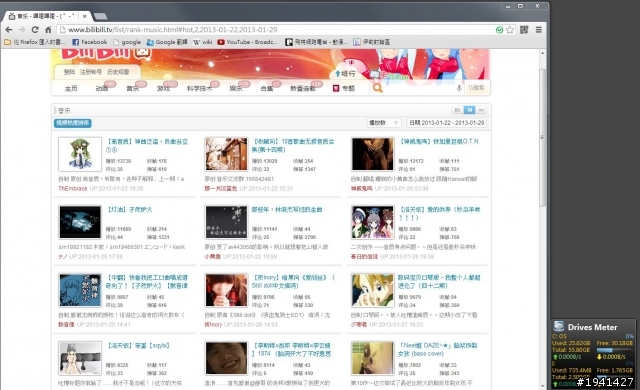Open the snowy house video thumbnail
The height and width of the screenshot is (390, 640).
click(x=226, y=154)
